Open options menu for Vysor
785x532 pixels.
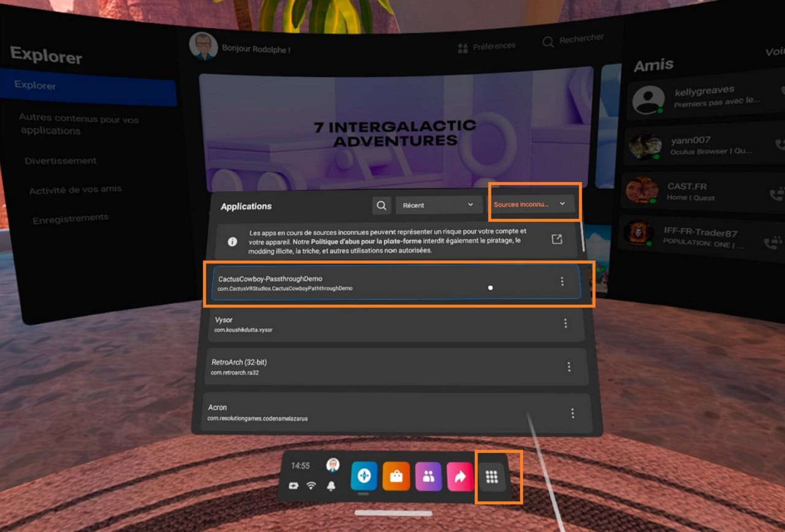[x=565, y=323]
